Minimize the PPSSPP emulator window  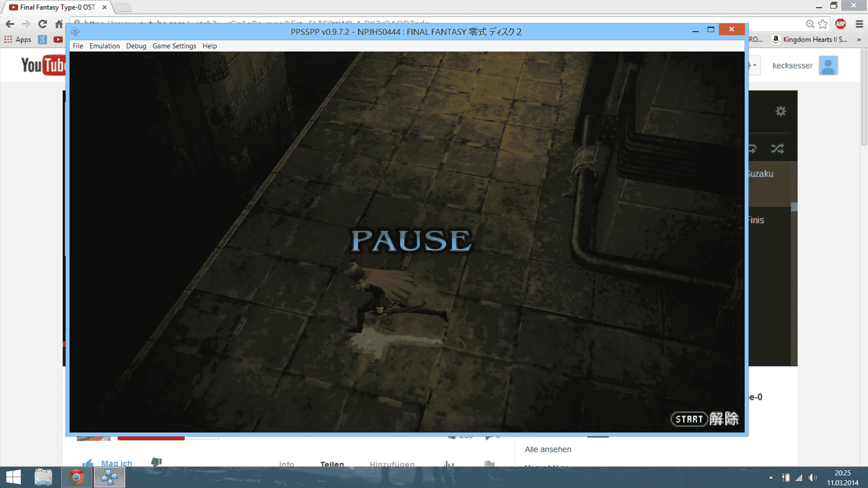(x=696, y=30)
